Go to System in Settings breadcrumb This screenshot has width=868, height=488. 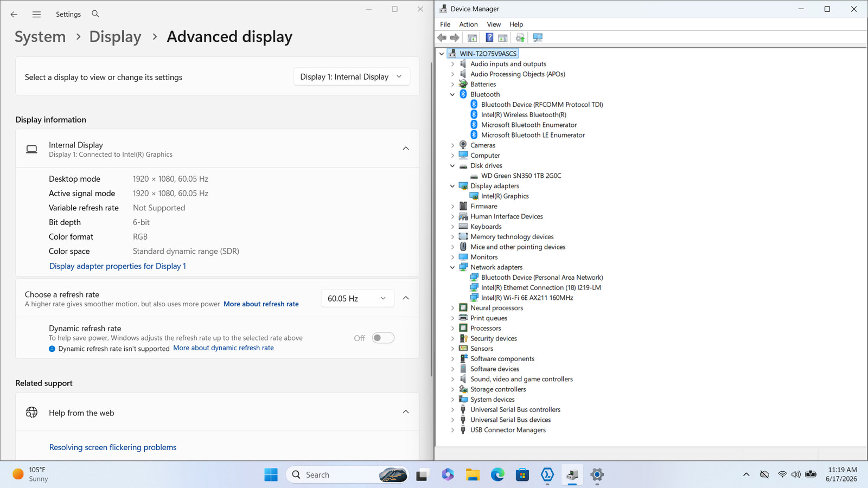pyautogui.click(x=40, y=37)
